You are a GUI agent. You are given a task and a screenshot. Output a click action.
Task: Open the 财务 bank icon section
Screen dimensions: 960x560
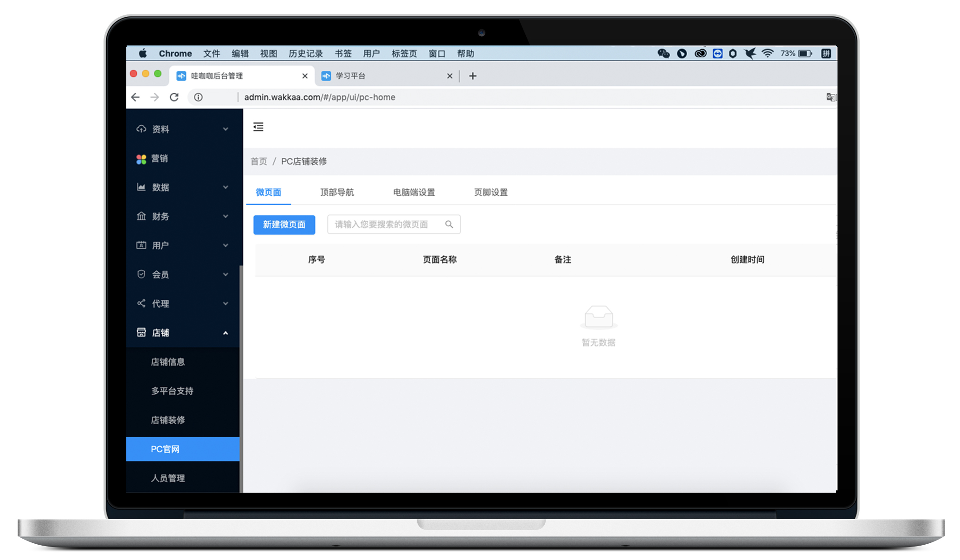(x=142, y=216)
